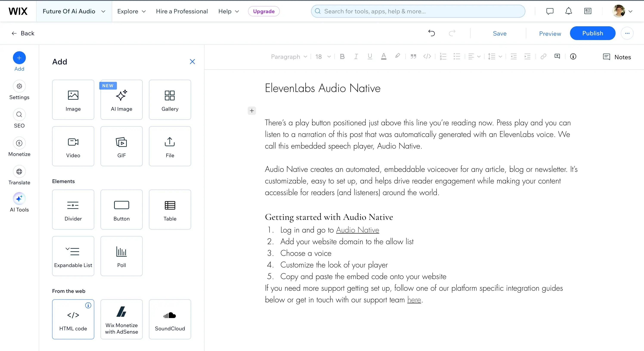Enable bulleted list formatting
Image resolution: width=644 pixels, height=351 pixels.
tap(457, 57)
